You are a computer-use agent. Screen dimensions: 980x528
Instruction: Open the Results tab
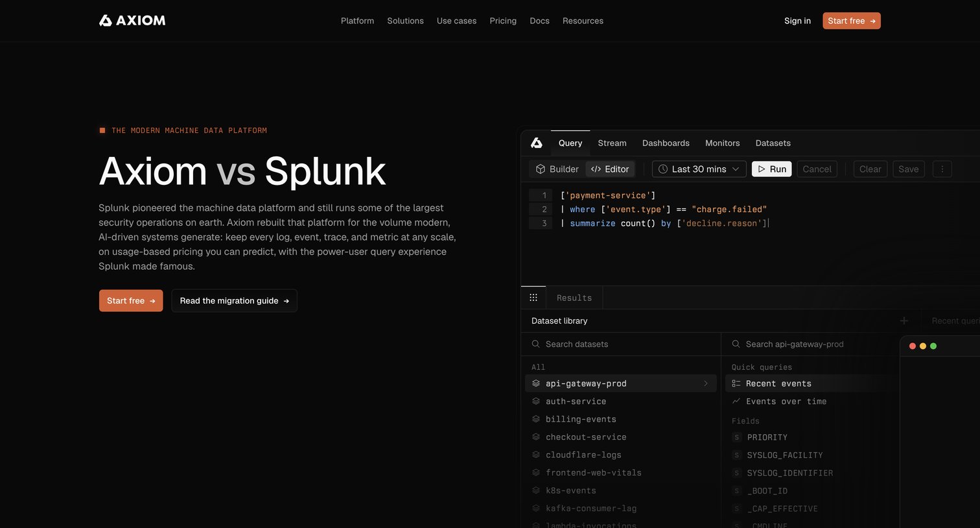point(574,298)
